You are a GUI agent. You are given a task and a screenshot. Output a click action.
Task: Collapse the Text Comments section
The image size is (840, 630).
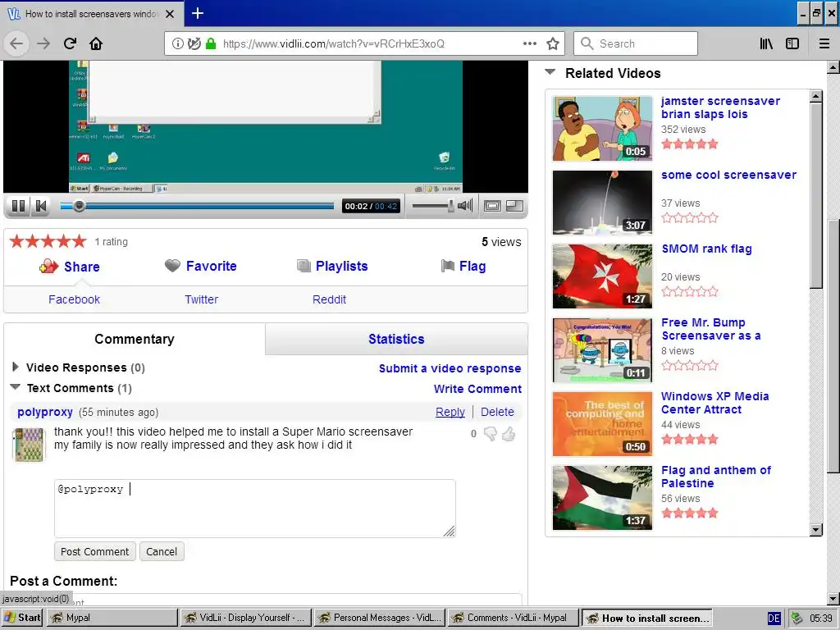(x=16, y=387)
